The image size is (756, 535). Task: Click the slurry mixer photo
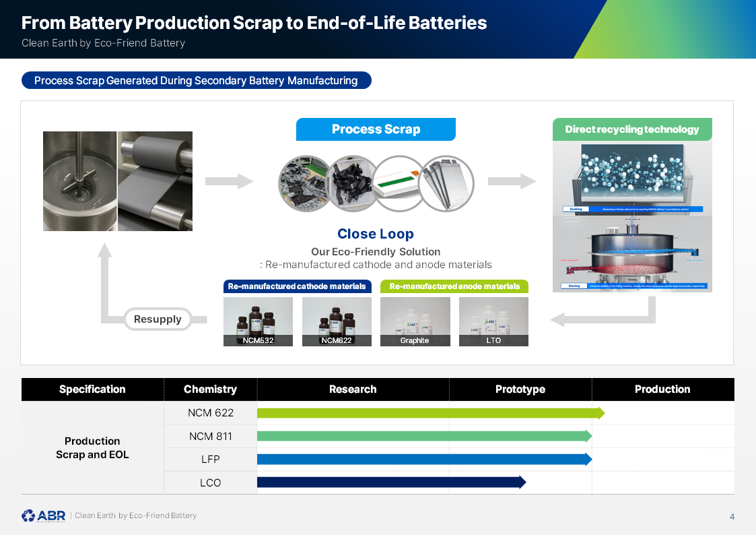click(79, 181)
